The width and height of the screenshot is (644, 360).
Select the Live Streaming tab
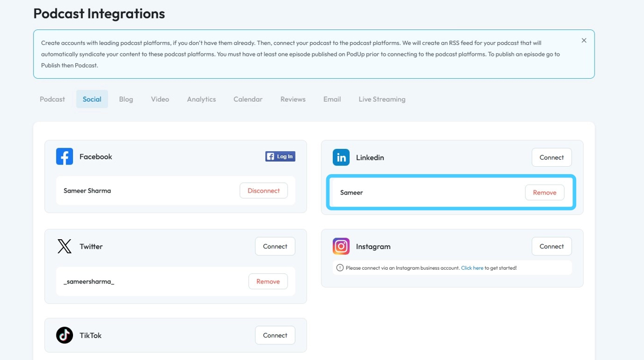pyautogui.click(x=382, y=99)
